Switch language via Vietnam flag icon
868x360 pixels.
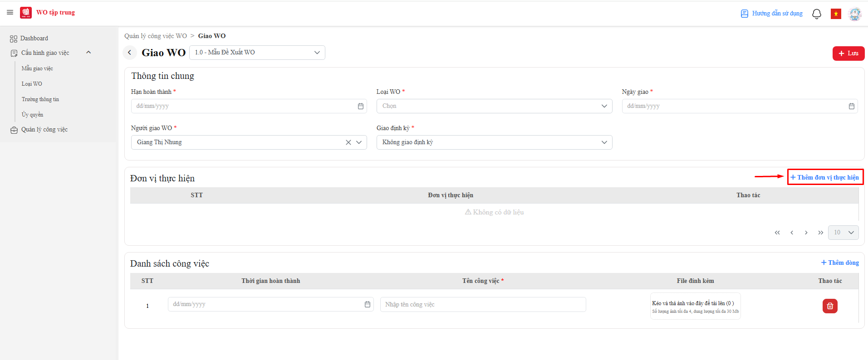tap(836, 14)
